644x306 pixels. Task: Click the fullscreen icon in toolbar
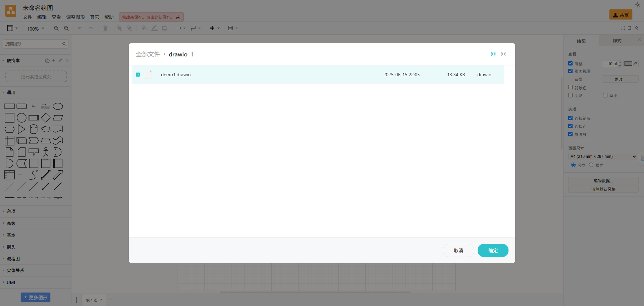tap(623, 28)
